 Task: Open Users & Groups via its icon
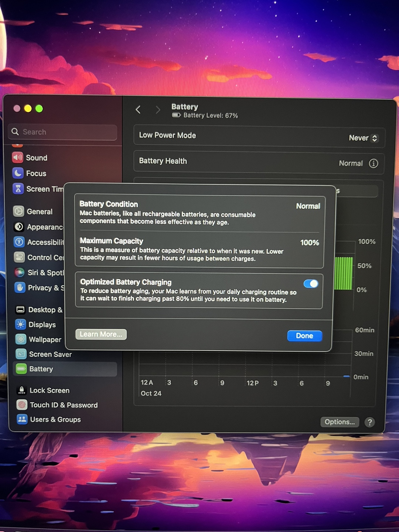click(x=22, y=419)
